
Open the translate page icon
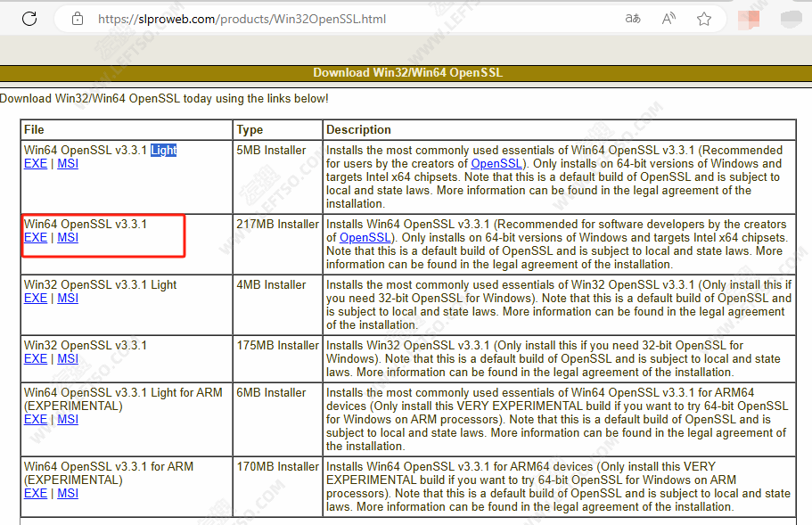tap(633, 19)
